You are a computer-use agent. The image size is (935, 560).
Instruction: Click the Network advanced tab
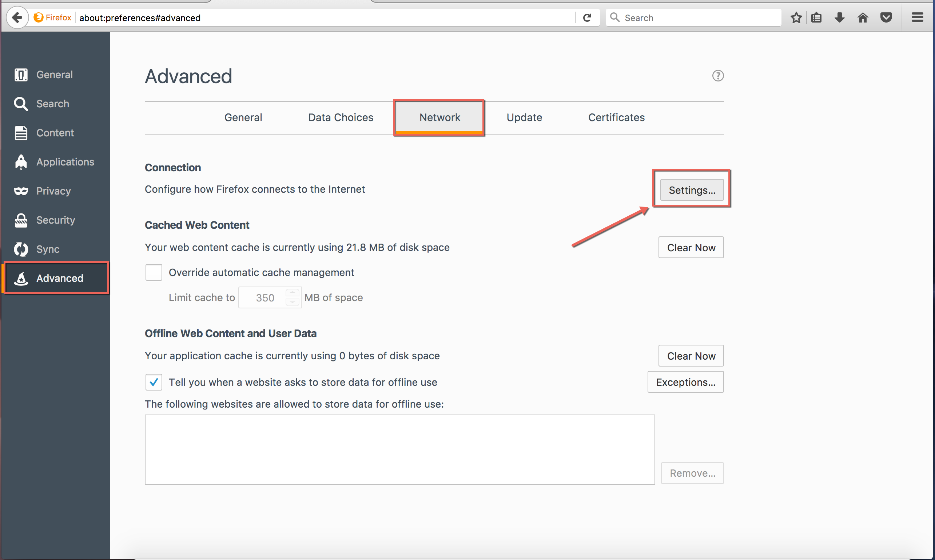pos(439,117)
